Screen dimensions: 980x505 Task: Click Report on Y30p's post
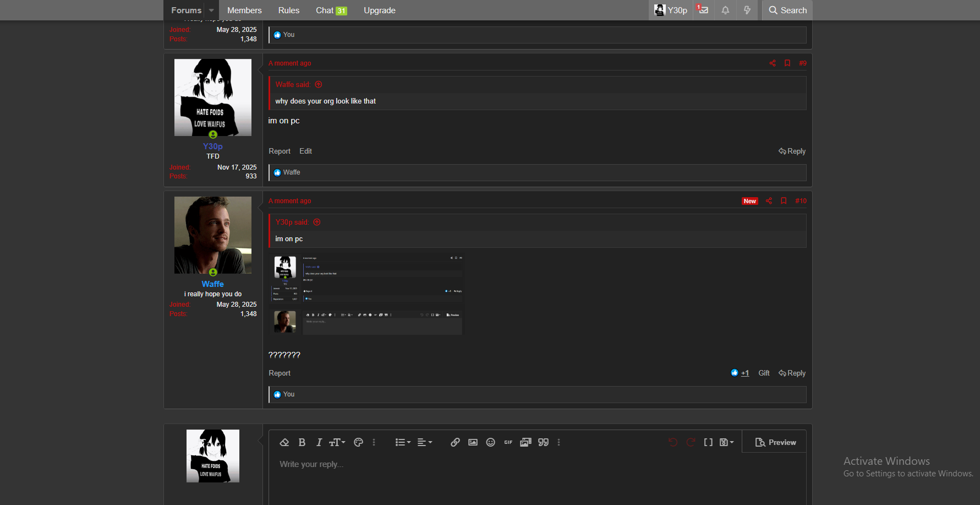pyautogui.click(x=280, y=151)
